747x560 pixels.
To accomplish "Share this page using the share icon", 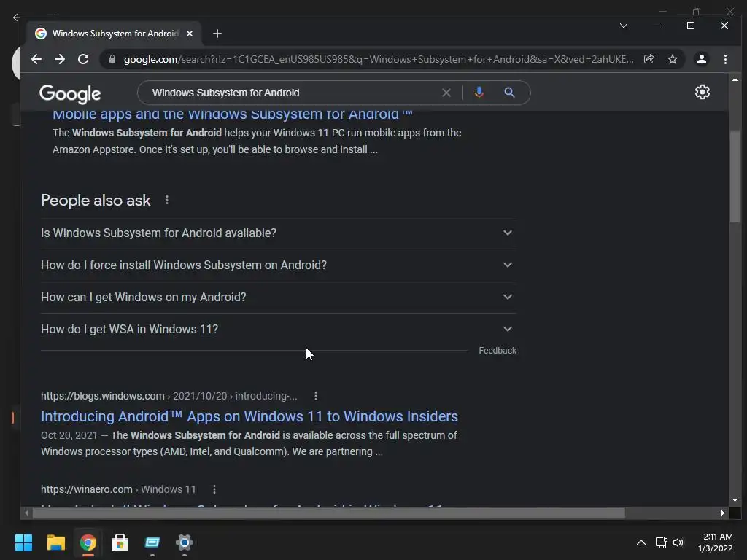I will (x=649, y=59).
